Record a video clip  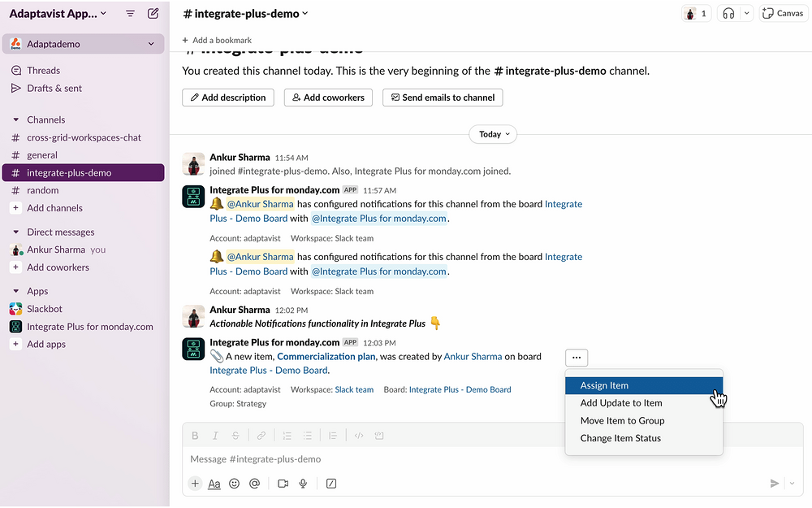pos(283,484)
